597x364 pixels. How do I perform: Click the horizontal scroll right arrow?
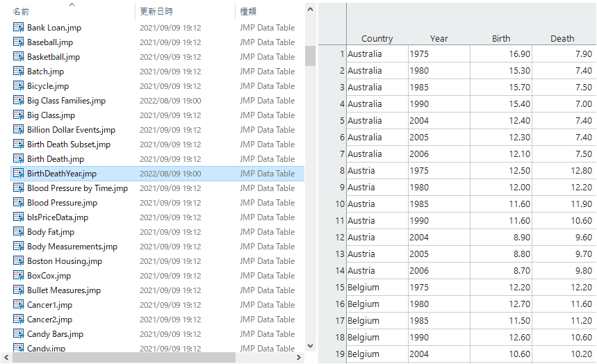[x=299, y=358]
